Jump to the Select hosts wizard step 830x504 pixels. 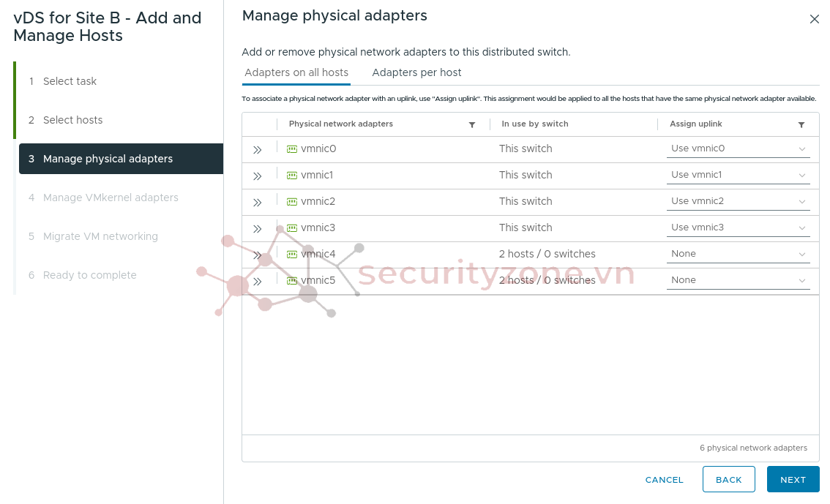72,120
